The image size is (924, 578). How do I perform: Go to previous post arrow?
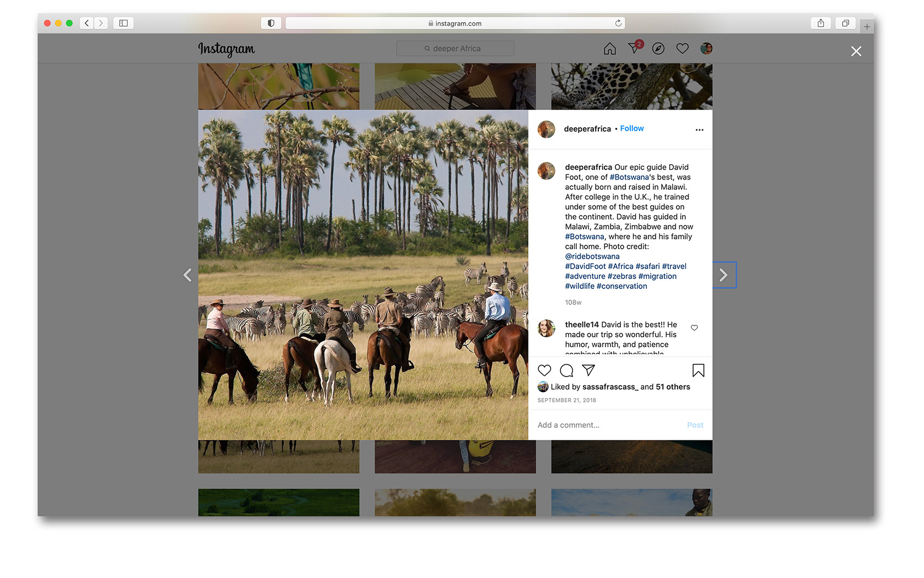188,275
